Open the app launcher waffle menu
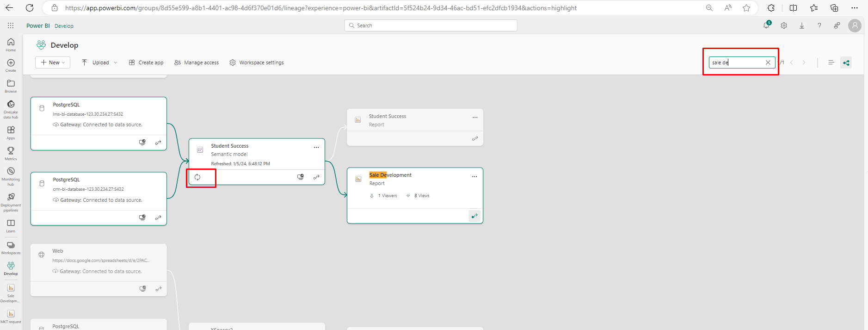868x330 pixels. click(11, 25)
